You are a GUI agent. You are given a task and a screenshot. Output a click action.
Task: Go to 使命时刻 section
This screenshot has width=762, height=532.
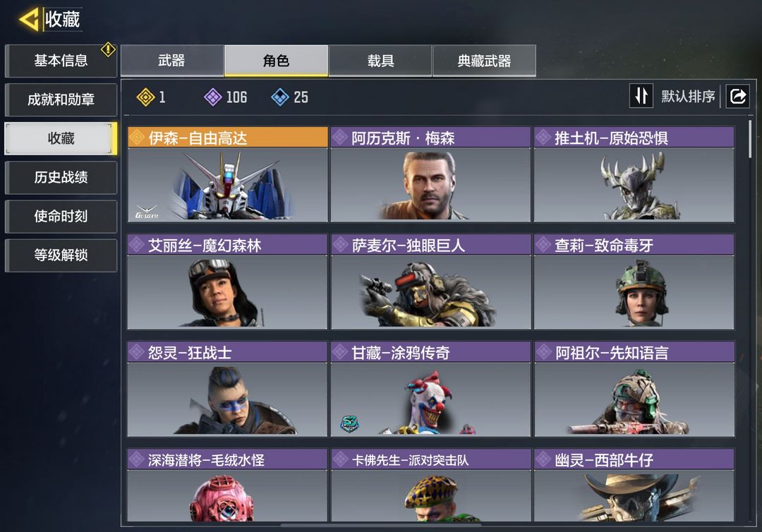61,216
